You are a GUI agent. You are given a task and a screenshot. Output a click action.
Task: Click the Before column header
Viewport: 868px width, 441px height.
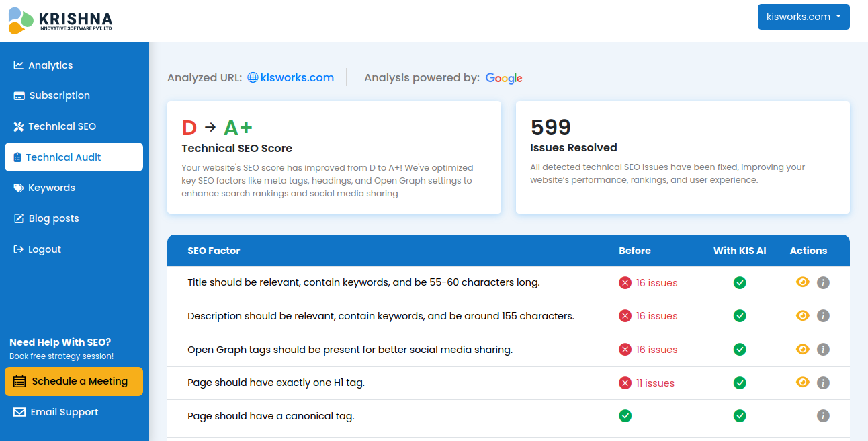tap(635, 251)
